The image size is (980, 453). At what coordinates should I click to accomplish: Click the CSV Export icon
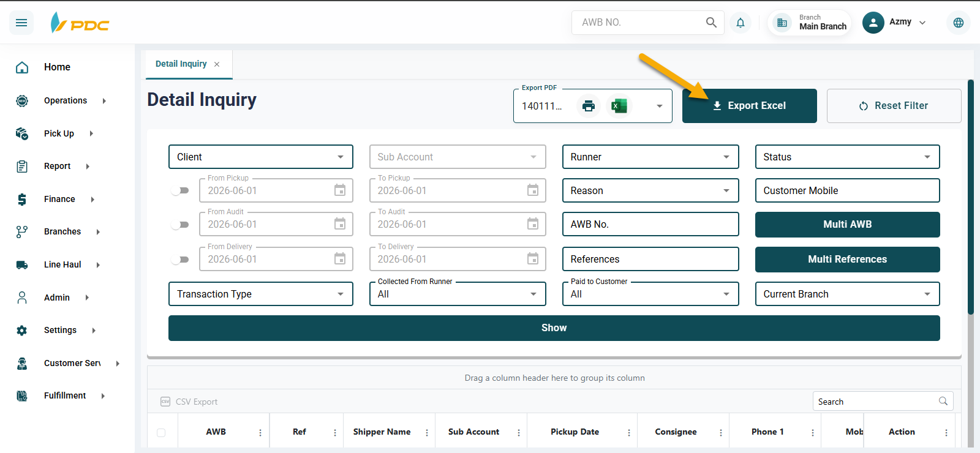pos(165,402)
